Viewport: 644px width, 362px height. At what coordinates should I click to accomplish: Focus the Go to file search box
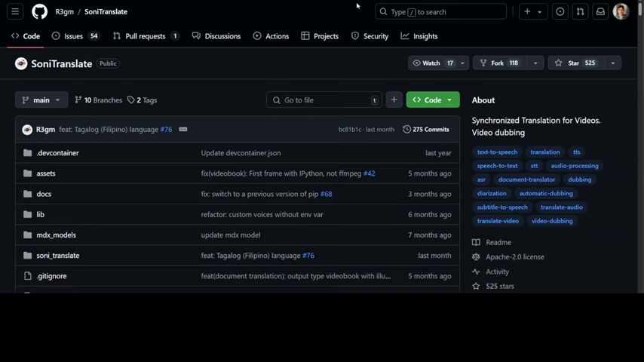pyautogui.click(x=324, y=100)
